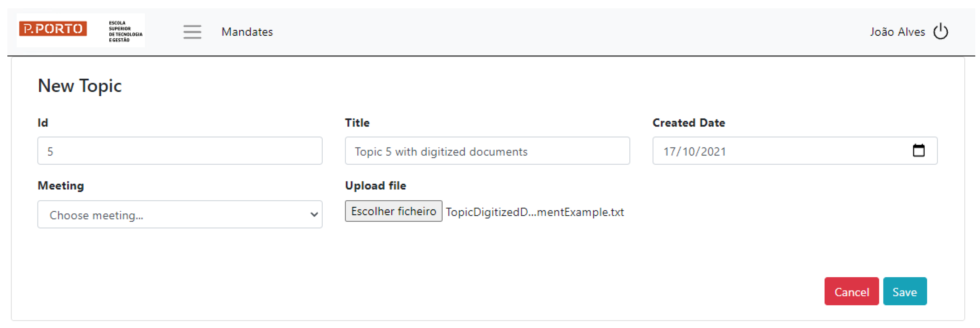
Task: Open the calendar date picker icon
Action: (x=918, y=151)
